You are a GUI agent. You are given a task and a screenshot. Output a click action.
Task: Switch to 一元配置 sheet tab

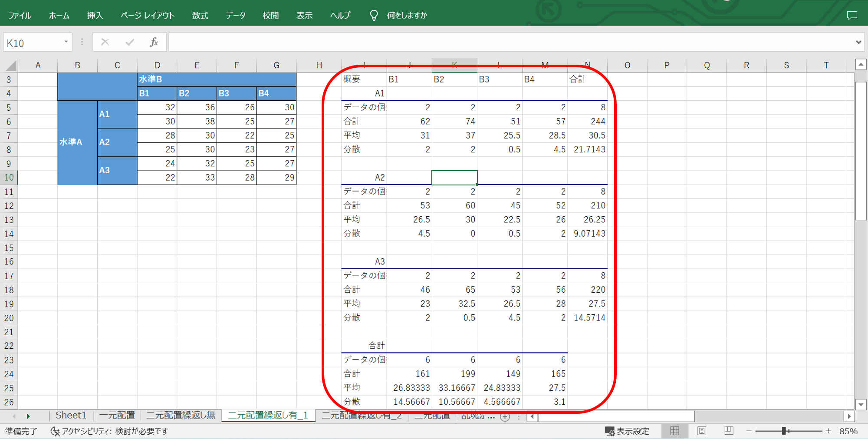tap(117, 416)
